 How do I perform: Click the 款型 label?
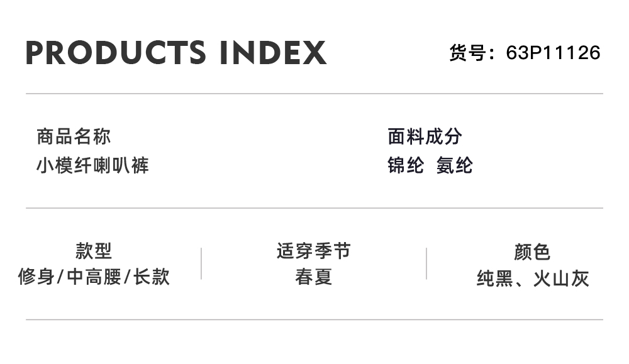[x=94, y=251]
